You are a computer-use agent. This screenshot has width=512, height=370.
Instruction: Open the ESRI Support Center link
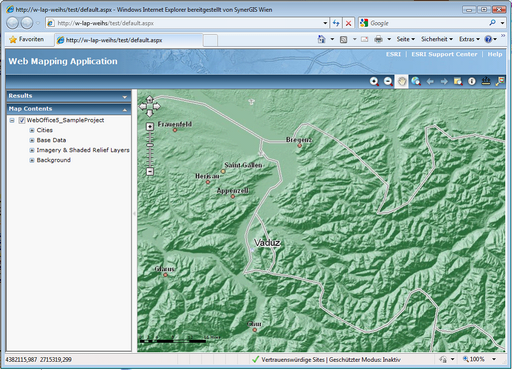tap(444, 54)
